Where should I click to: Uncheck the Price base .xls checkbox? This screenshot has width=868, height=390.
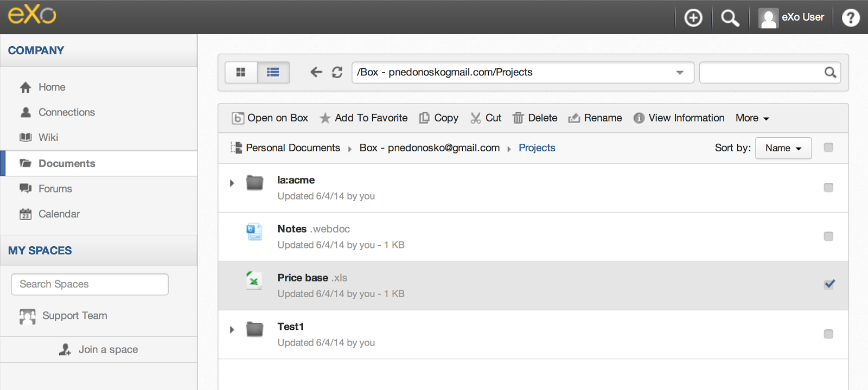829,284
